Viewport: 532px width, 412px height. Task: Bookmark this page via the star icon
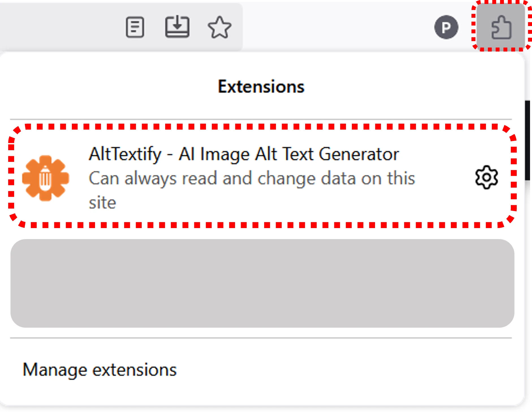tap(220, 27)
